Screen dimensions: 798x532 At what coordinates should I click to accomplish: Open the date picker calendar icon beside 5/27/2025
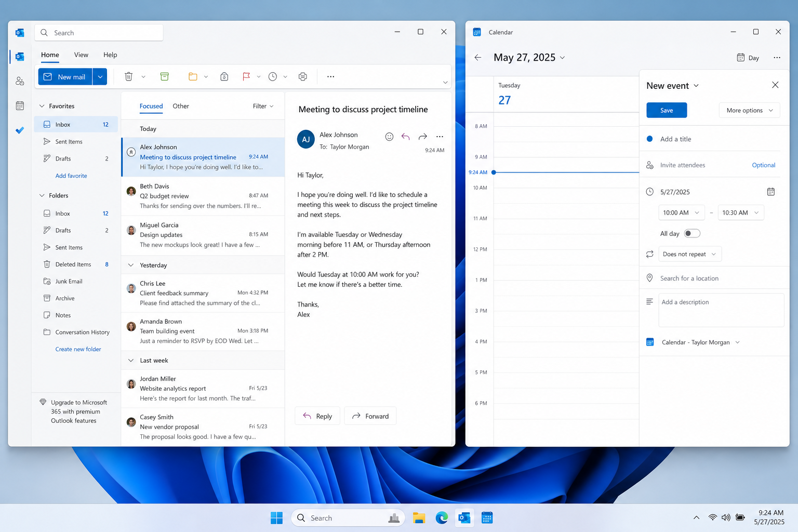click(x=771, y=192)
